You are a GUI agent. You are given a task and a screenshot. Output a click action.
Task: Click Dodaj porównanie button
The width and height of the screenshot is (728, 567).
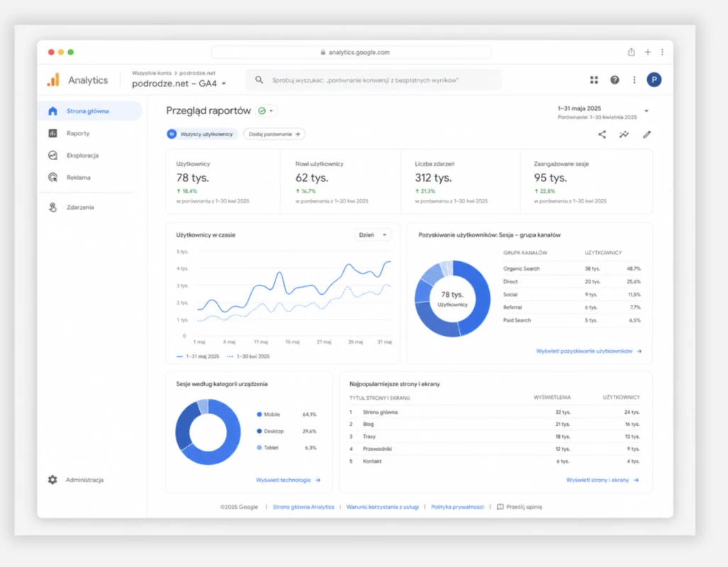(274, 134)
